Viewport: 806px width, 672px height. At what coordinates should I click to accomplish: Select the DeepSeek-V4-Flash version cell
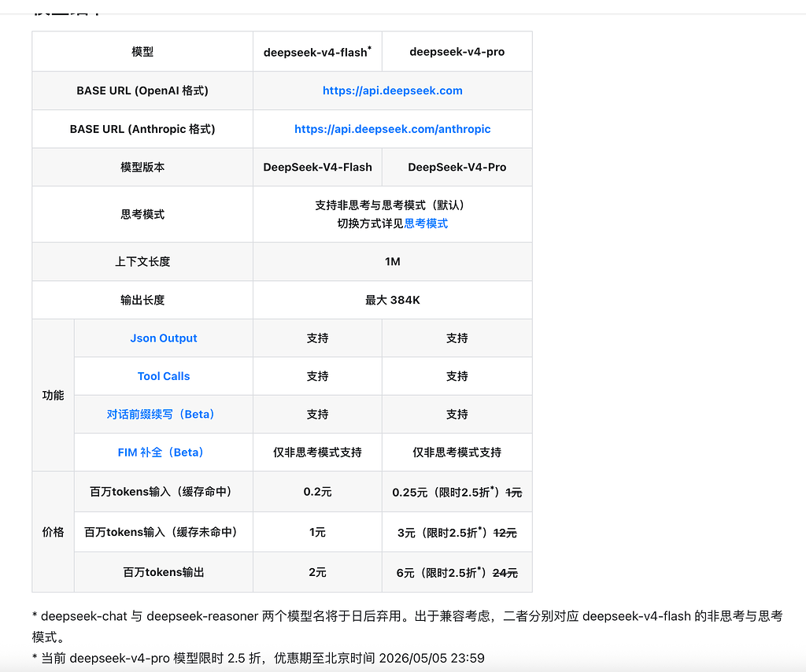tap(317, 167)
